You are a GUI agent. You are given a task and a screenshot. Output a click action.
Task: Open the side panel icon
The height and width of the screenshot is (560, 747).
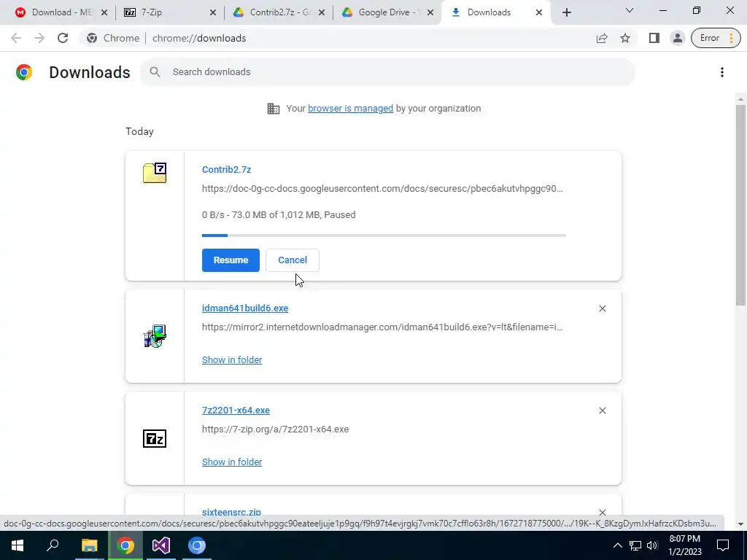click(x=654, y=38)
